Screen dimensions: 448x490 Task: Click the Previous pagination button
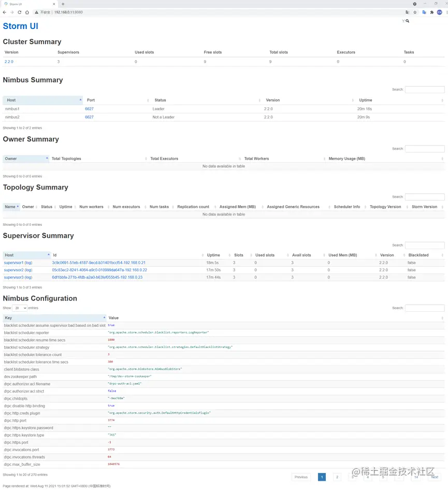(x=301, y=477)
